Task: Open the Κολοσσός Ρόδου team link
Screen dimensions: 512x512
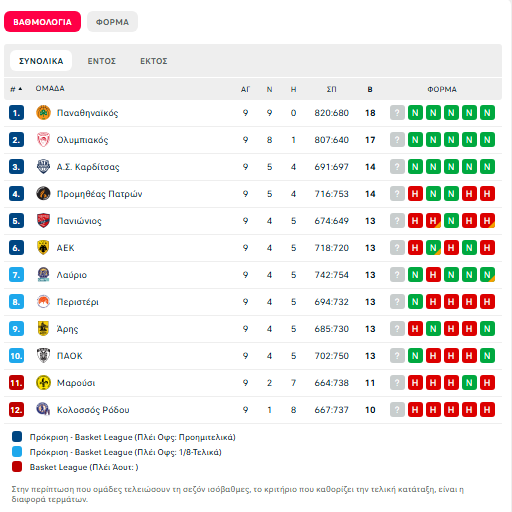Action: pos(93,410)
